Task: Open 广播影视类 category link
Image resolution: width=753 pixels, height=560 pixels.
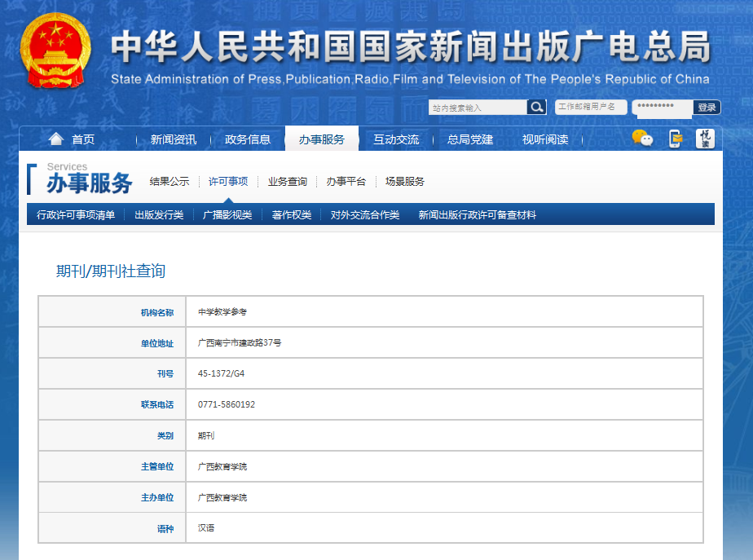Action: [227, 214]
